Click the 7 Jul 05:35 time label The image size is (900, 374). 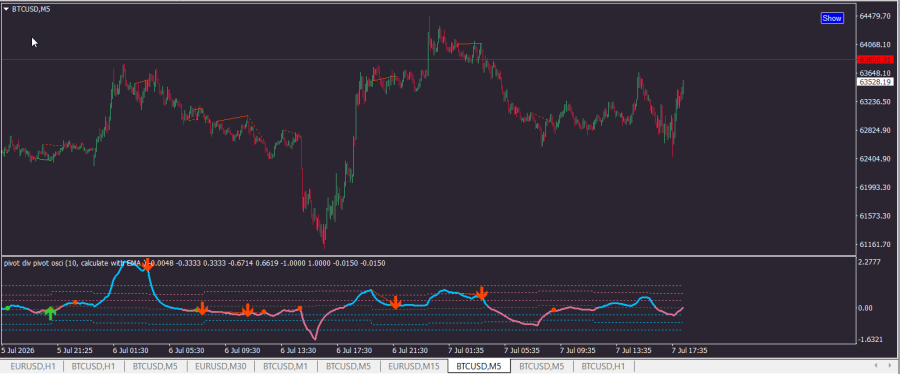(x=522, y=350)
